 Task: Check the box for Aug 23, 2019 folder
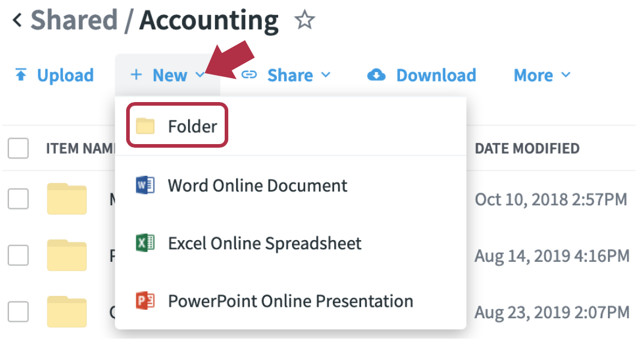[x=18, y=312]
